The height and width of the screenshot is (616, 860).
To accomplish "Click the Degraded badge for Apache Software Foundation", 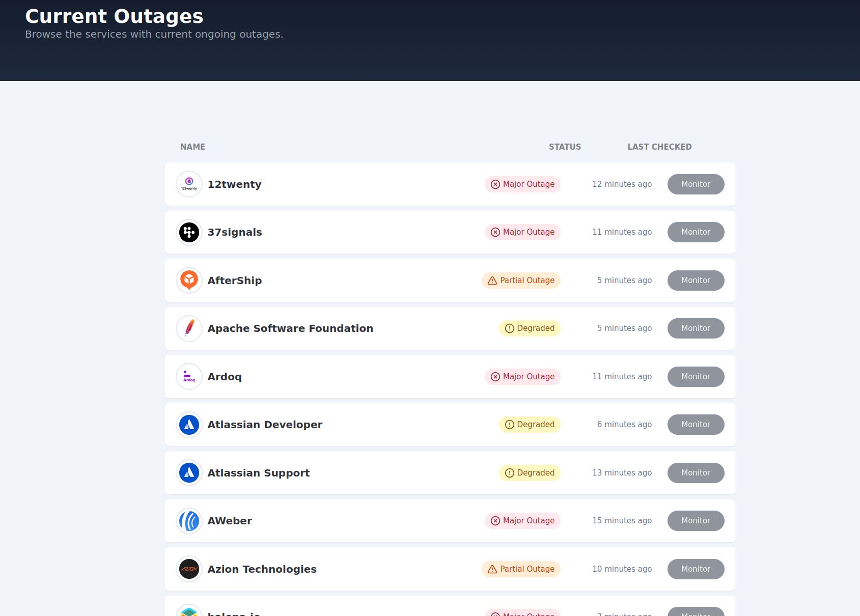I will pos(530,328).
